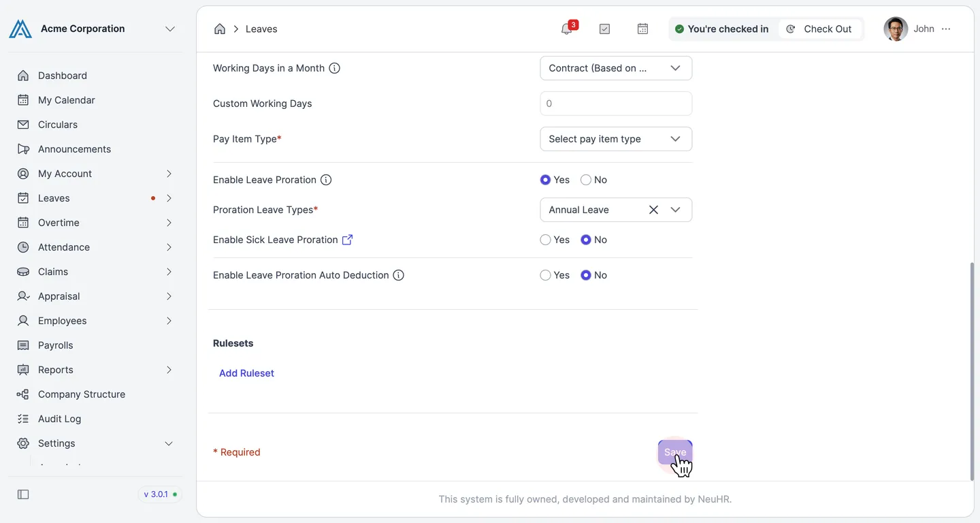This screenshot has width=980, height=523.
Task: Click Add Ruleset link
Action: pos(246,373)
